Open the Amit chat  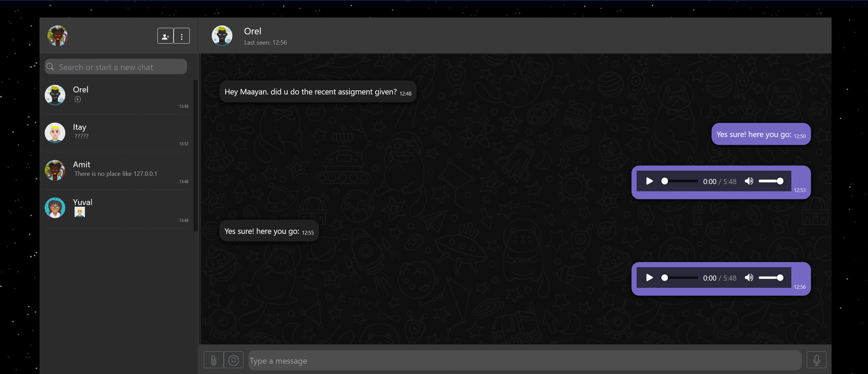(x=117, y=171)
